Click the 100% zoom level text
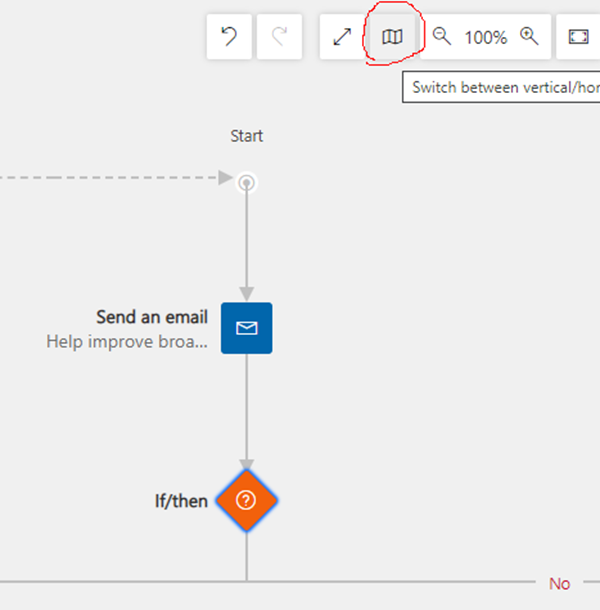The image size is (600, 610). (486, 38)
